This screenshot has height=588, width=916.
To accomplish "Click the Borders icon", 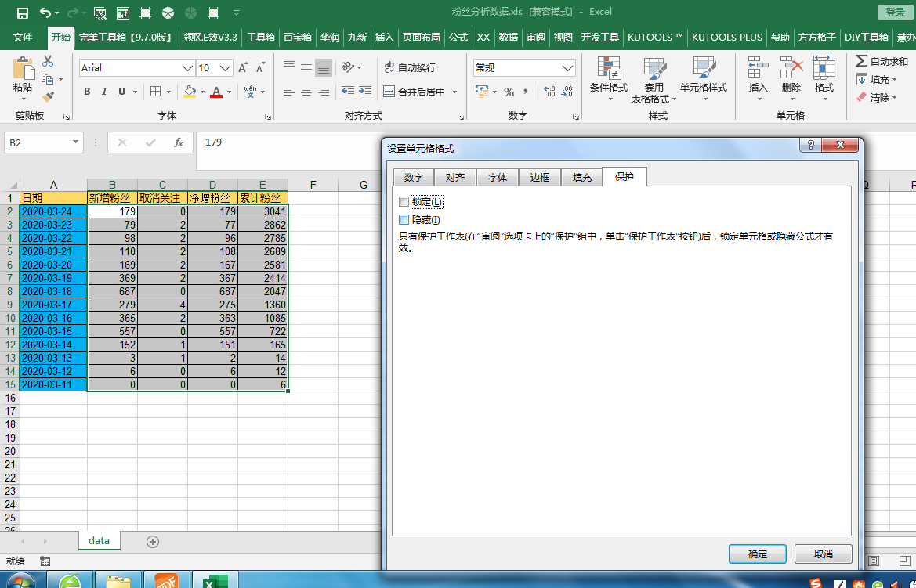I will tap(155, 92).
